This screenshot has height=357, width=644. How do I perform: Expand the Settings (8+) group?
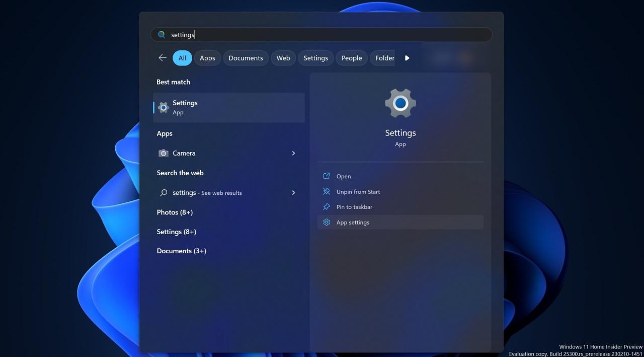[x=177, y=232]
